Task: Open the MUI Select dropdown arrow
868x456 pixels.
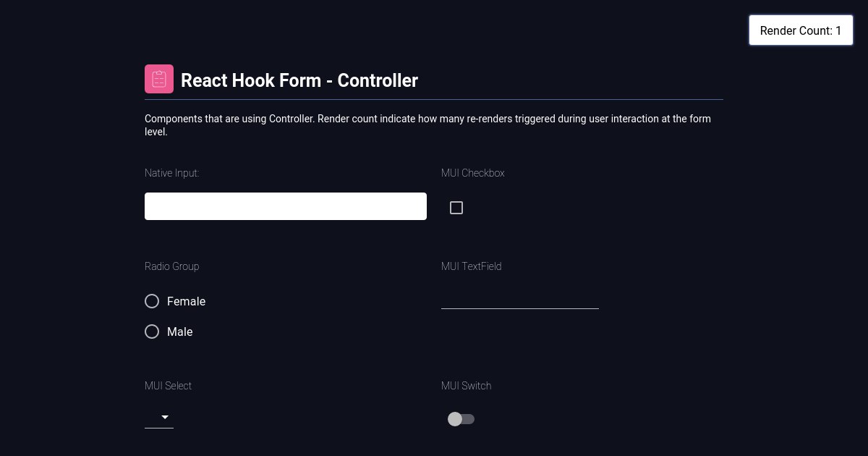Action: click(165, 418)
